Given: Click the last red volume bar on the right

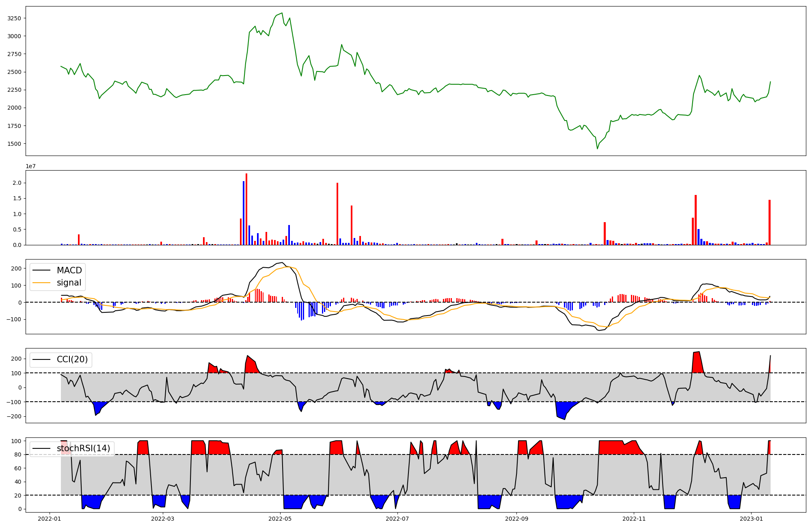Looking at the screenshot, I should coord(769,223).
